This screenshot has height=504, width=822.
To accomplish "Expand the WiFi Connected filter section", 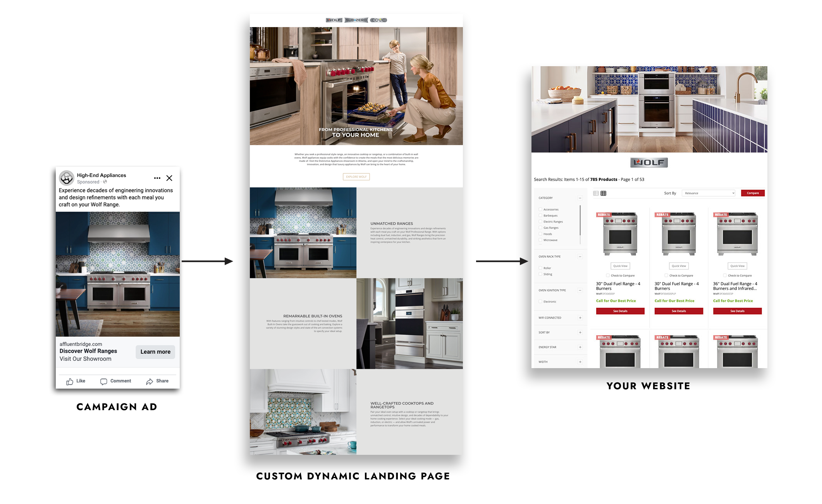I will [580, 318].
